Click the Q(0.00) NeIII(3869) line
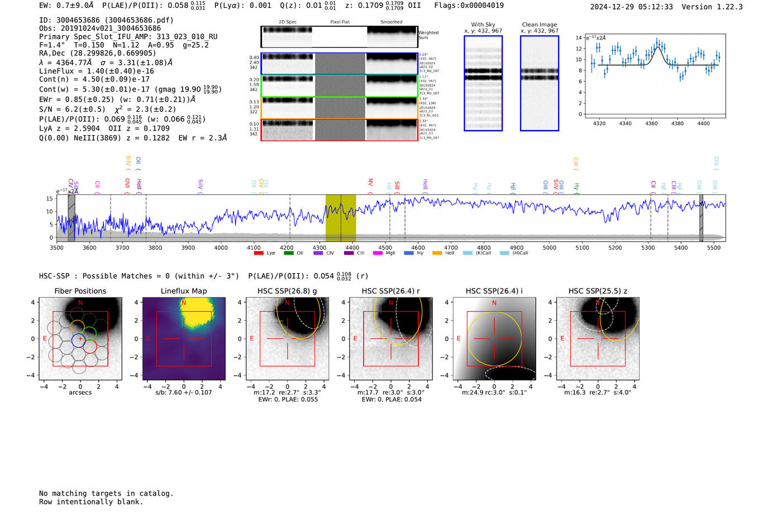 coord(133,138)
